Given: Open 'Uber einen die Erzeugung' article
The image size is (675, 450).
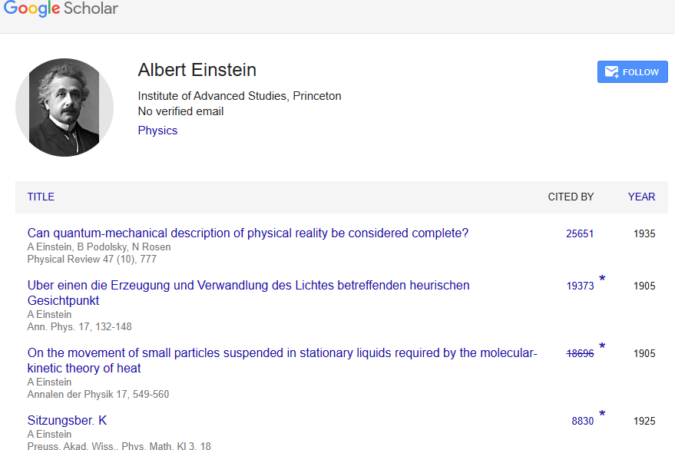Looking at the screenshot, I should pos(248,293).
